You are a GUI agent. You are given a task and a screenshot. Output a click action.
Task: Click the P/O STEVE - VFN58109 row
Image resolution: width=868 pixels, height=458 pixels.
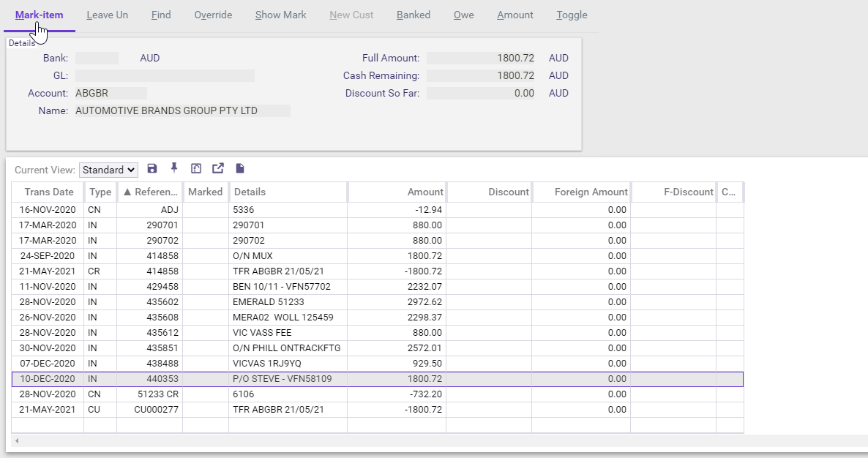click(378, 379)
